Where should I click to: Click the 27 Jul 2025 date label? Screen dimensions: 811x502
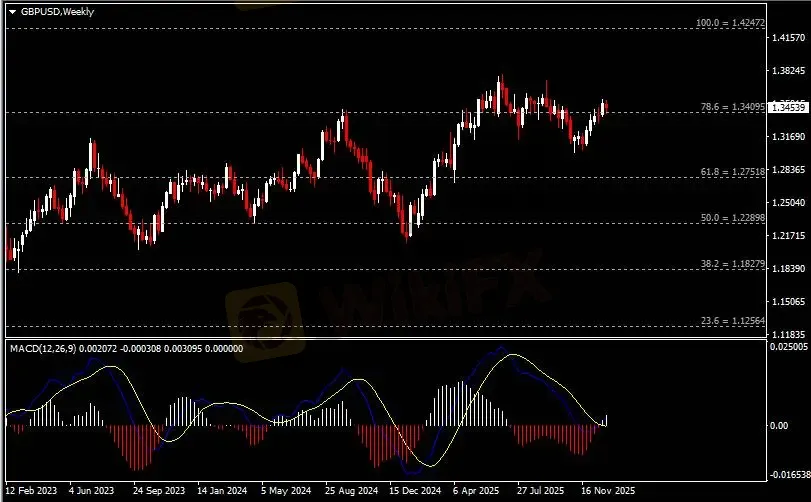click(540, 490)
